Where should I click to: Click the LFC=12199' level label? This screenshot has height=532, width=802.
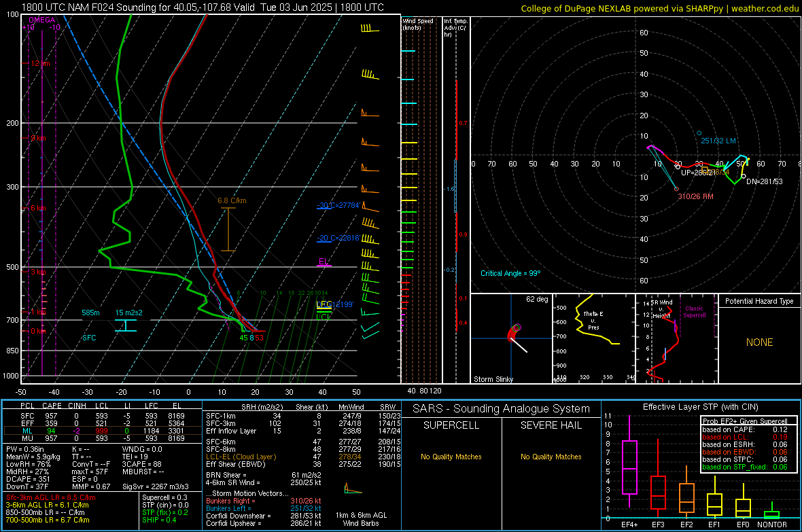pyautogui.click(x=334, y=304)
